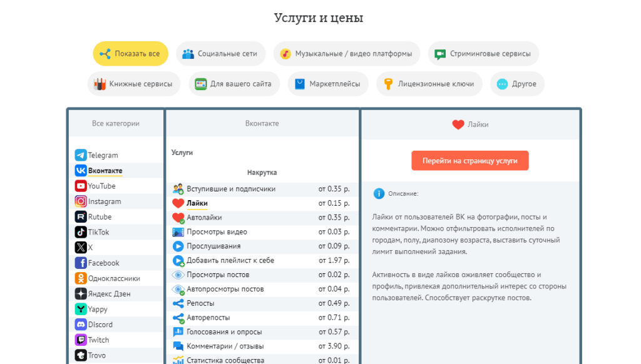Click the red heart in Лайки panel header
Screen dimensions: 641x364
pyautogui.click(x=458, y=124)
